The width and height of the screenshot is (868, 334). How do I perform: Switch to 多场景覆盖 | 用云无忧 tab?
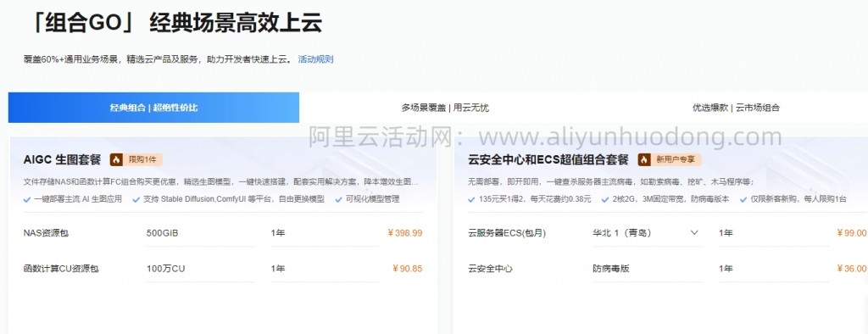coord(445,108)
